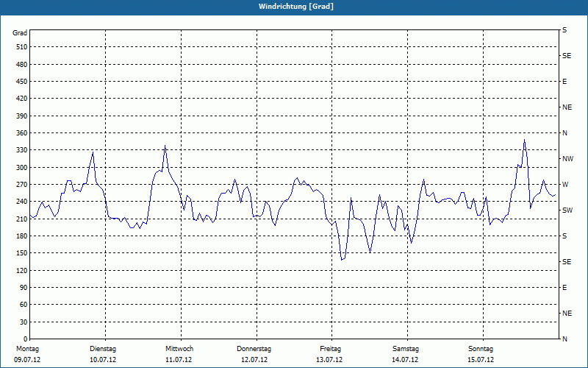Screen dimensions: 588x368
Task: Select the 30 axis value
Action: 24,322
